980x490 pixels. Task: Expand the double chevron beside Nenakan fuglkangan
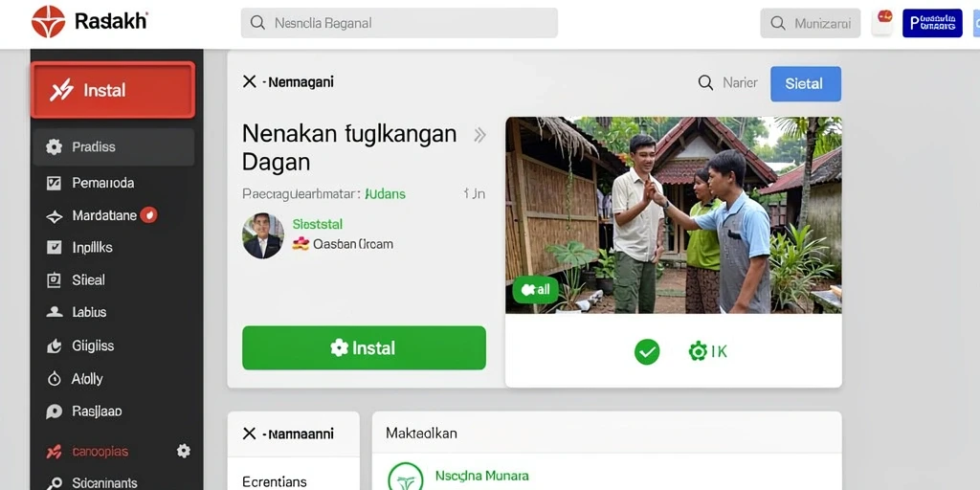[479, 135]
